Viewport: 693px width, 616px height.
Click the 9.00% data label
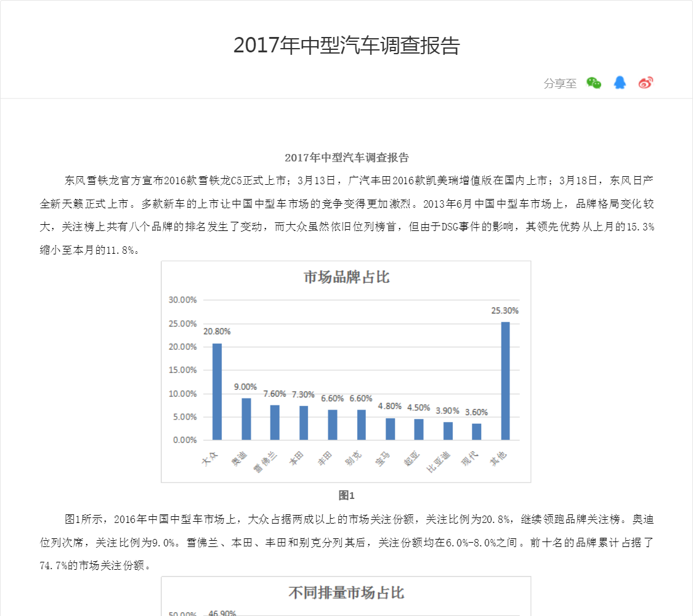[245, 387]
